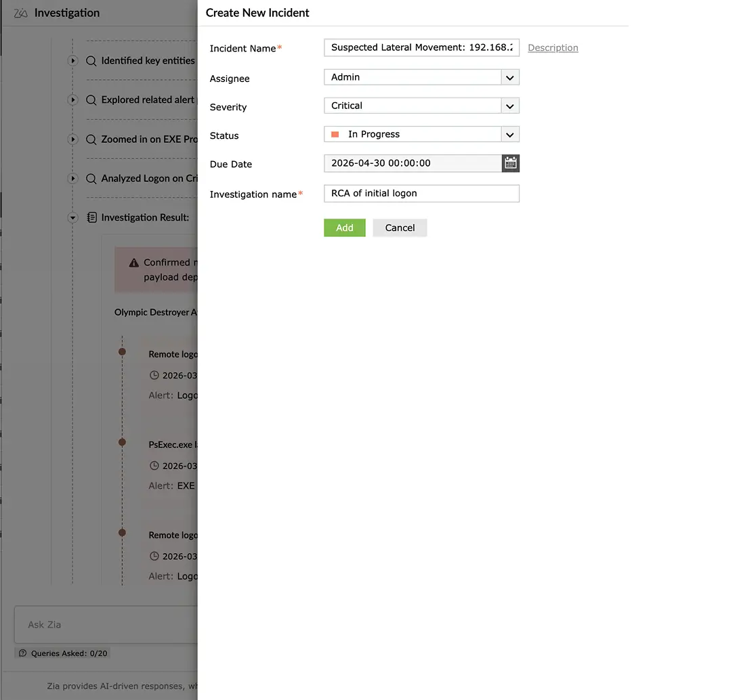Screen dimensions: 737x700
Task: Open the Due Date calendar picker icon
Action: (510, 162)
